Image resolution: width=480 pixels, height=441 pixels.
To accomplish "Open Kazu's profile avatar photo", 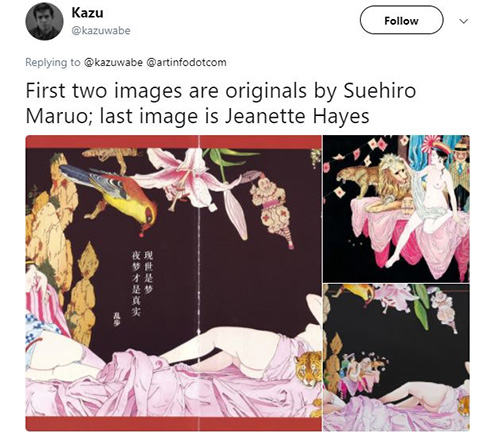I will click(x=44, y=21).
